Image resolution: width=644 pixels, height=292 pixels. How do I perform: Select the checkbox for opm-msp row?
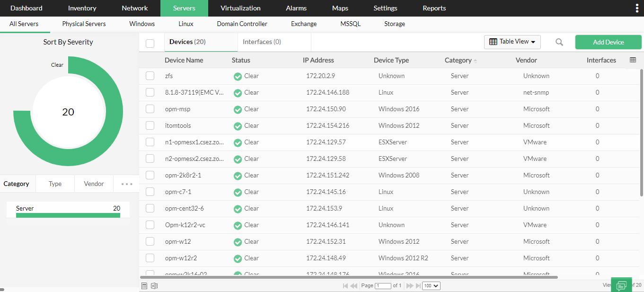click(x=150, y=109)
